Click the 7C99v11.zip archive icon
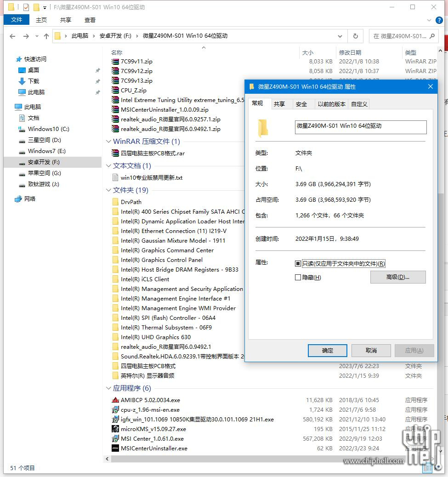Viewport: 448px width, 477px height. tap(115, 62)
